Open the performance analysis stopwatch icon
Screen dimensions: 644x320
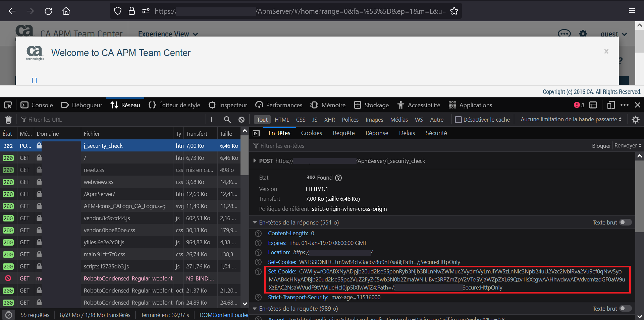9,315
